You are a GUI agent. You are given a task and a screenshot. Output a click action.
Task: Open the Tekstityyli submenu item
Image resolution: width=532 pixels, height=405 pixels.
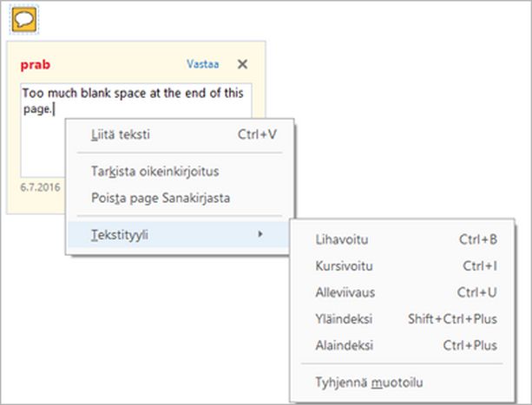point(120,234)
